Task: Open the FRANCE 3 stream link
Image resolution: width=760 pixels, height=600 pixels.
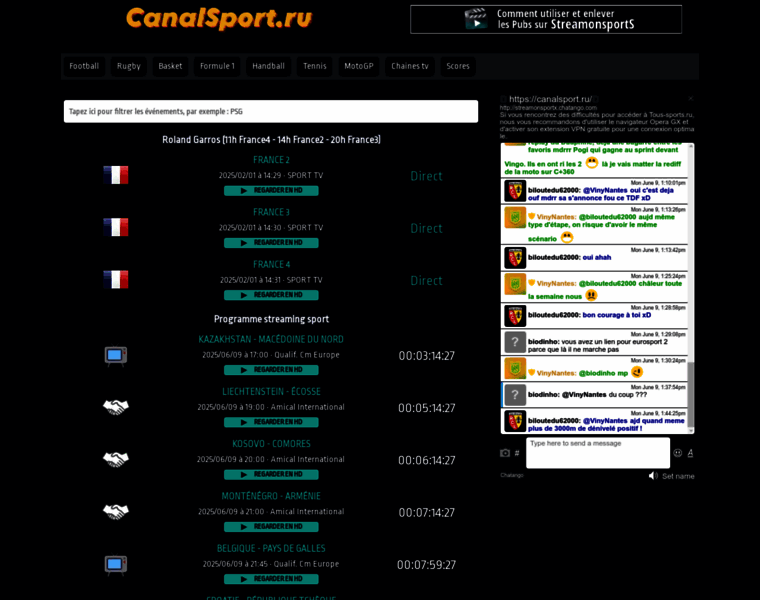Action: point(271,212)
